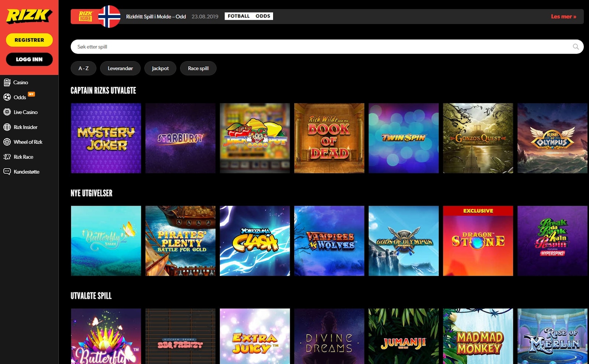Open the Book of Dead game thumbnail
The height and width of the screenshot is (364, 589).
[329, 138]
